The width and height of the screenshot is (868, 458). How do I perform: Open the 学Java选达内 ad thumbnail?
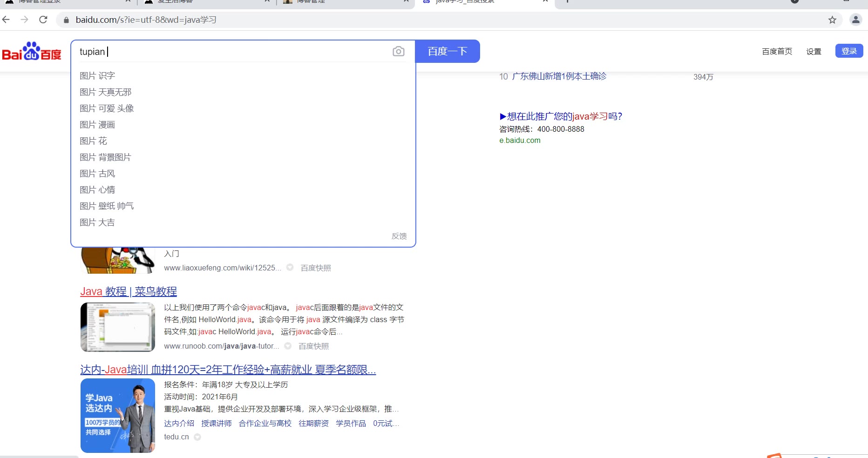(x=118, y=416)
